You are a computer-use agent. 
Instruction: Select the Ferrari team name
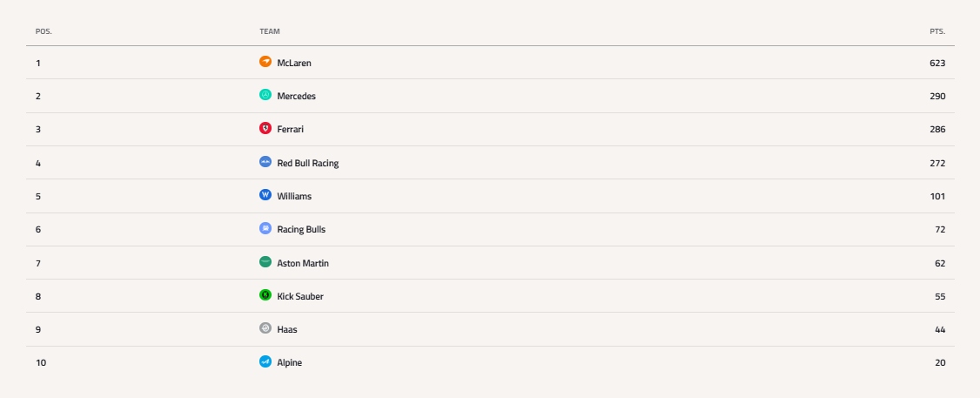[290, 129]
